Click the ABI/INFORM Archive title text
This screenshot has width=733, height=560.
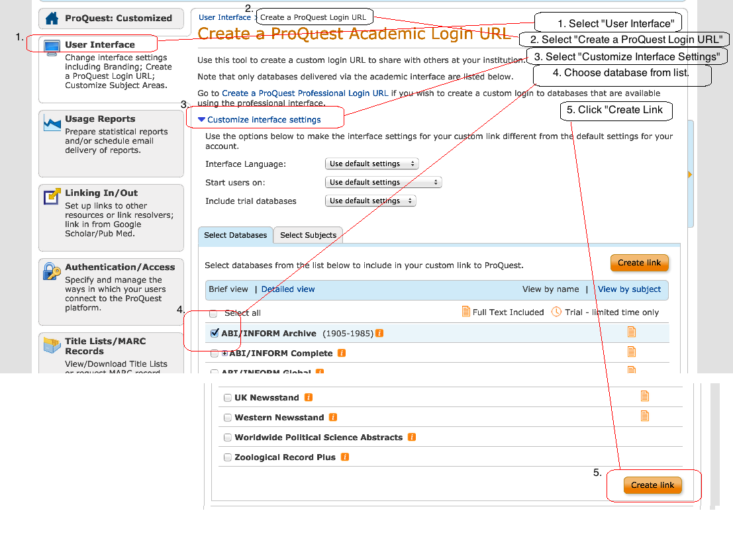[269, 334]
